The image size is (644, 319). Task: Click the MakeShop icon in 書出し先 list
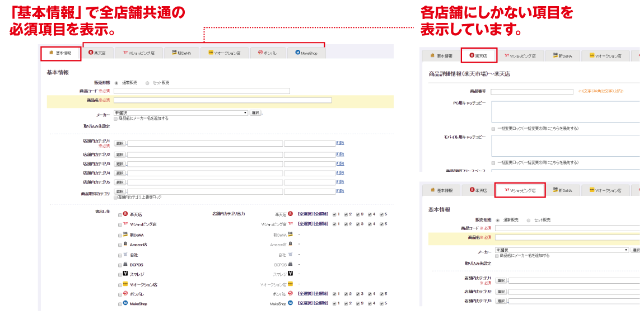(x=125, y=304)
